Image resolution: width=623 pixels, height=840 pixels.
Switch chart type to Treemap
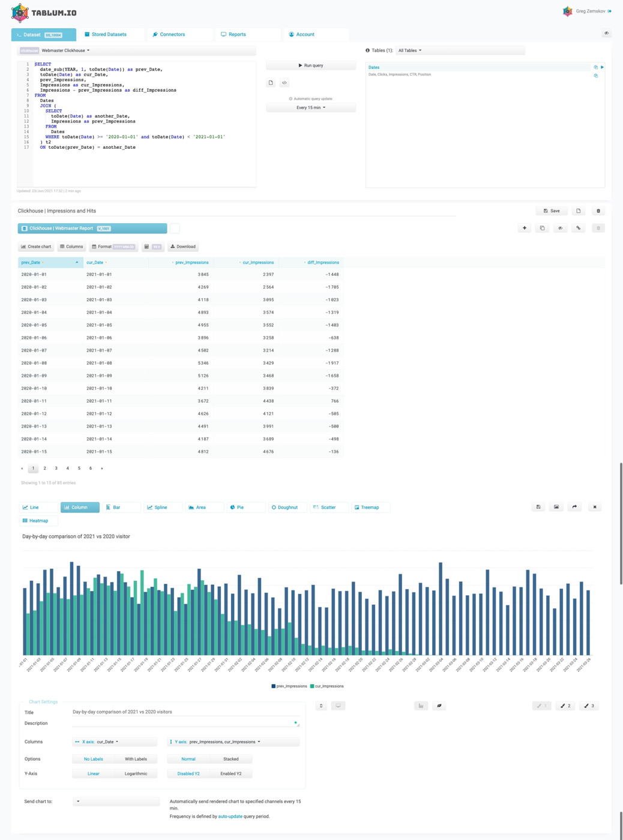[370, 507]
